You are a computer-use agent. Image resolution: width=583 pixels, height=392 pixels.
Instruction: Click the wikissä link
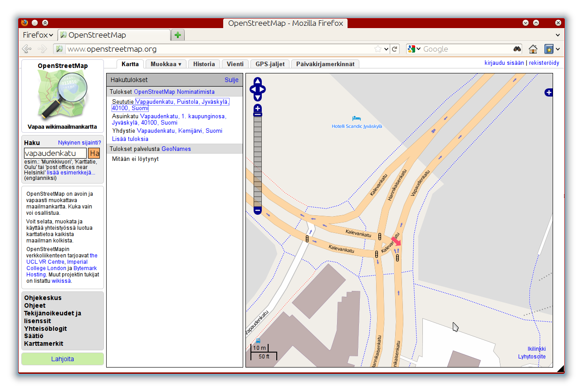click(x=61, y=281)
